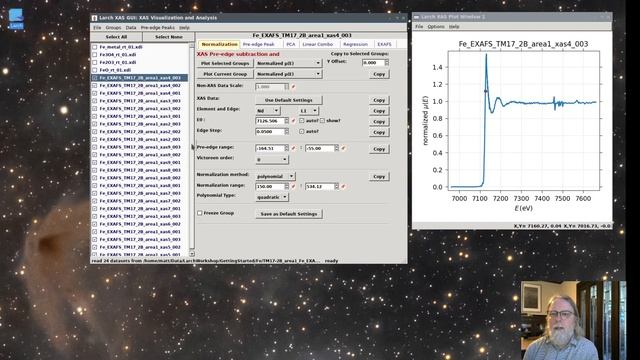Screen dimensions: 640x360
Task: Switch to the Regression tab
Action: [355, 44]
